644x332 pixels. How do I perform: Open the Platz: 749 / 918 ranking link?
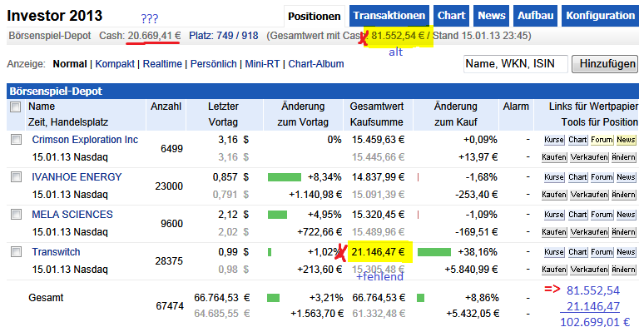(x=224, y=36)
